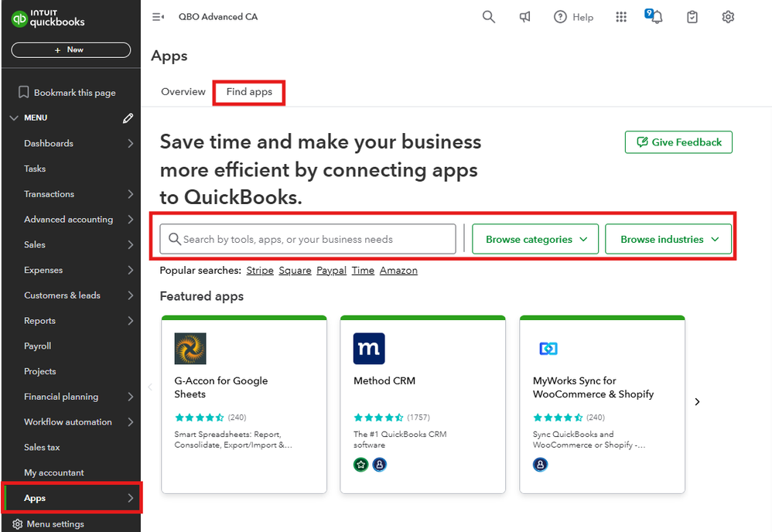Open the notifications bell
This screenshot has height=532, width=772.
point(656,16)
